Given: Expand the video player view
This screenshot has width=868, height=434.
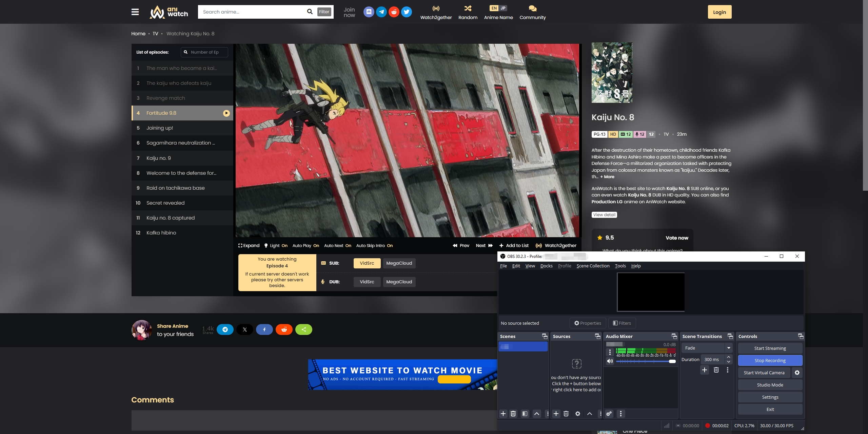Looking at the screenshot, I should click(x=249, y=246).
